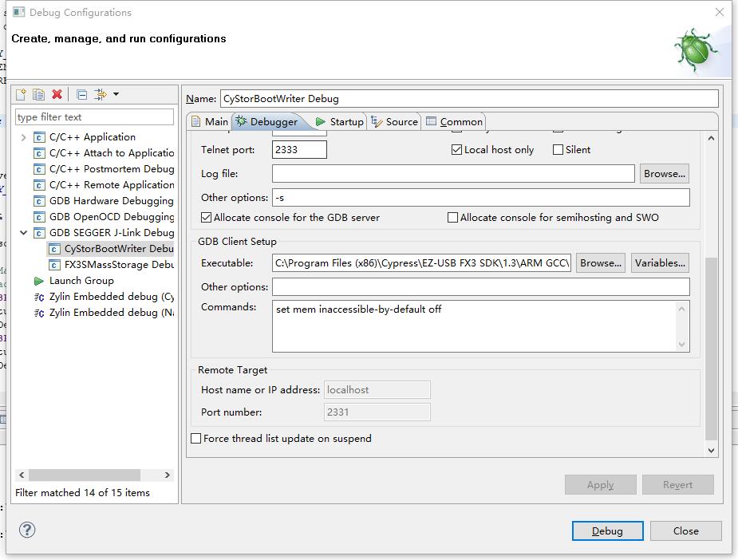Screen dimensions: 738x560
Task: Click the Duplicate launch configuration icon
Action: tap(38, 95)
